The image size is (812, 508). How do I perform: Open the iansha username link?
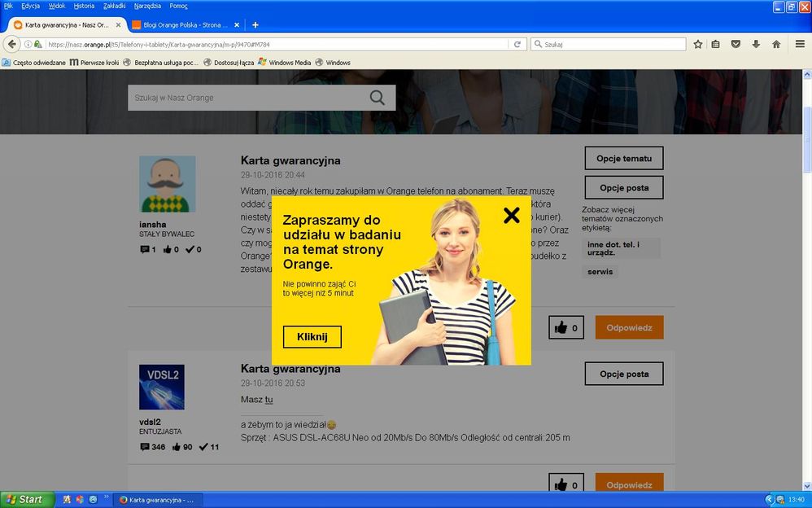click(x=153, y=225)
